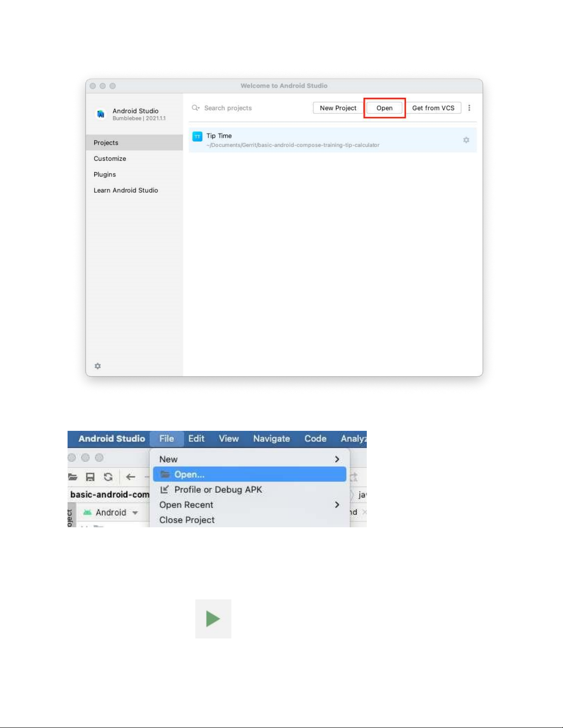The image size is (563, 728).
Task: Choose Profile or Debug APK menu item
Action: [x=217, y=490]
